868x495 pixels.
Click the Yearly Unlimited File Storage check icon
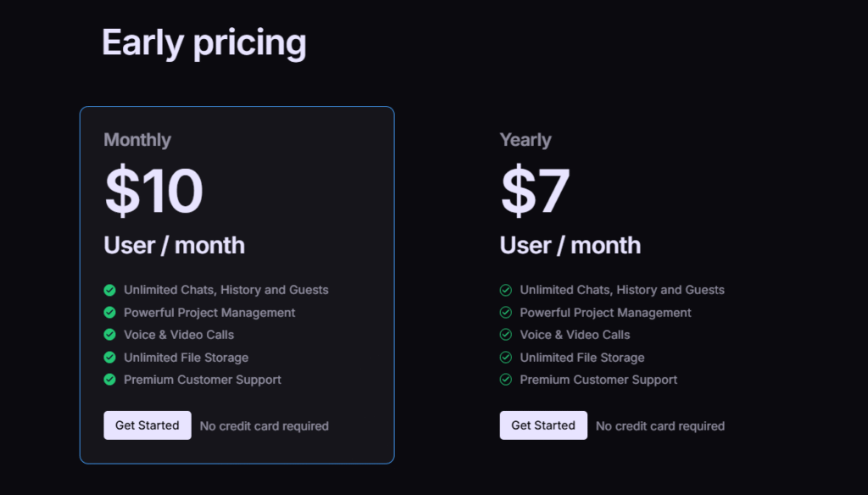(506, 358)
